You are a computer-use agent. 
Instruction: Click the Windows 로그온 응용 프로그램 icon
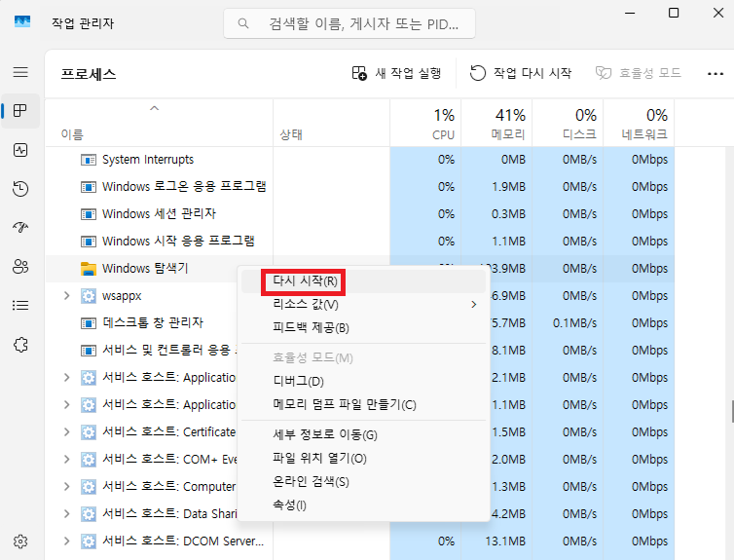[x=89, y=187]
